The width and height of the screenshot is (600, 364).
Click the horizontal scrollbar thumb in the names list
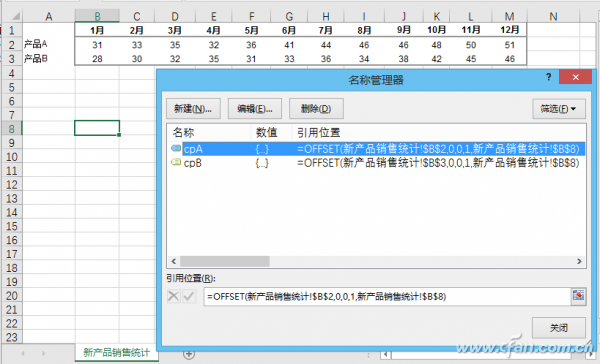tap(225, 261)
